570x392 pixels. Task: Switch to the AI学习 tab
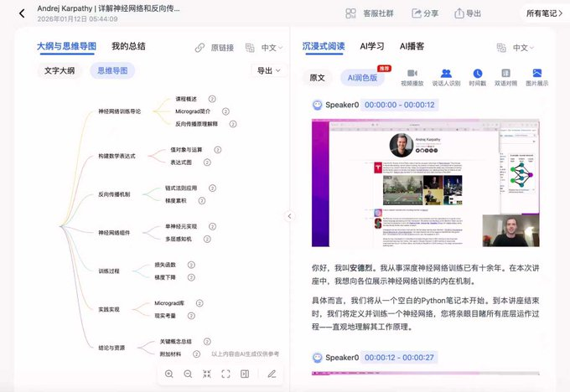(x=372, y=47)
